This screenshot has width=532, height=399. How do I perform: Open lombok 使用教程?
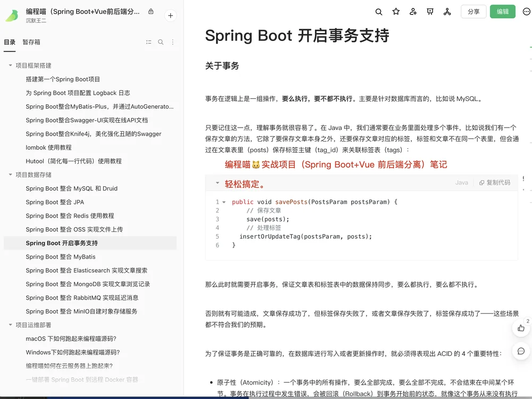48,147
